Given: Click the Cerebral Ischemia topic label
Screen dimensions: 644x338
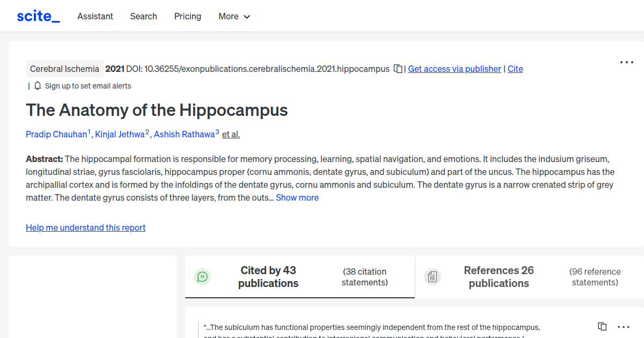Looking at the screenshot, I should pos(64,69).
